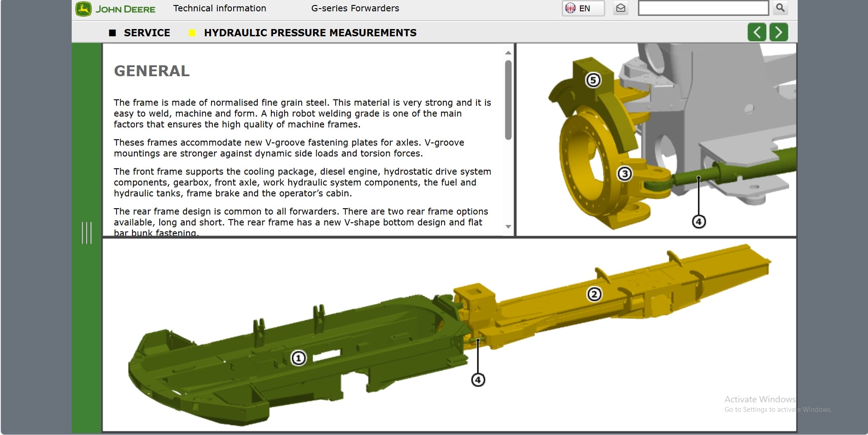Go to previous page with left arrow
This screenshot has width=868, height=435.
[x=757, y=32]
